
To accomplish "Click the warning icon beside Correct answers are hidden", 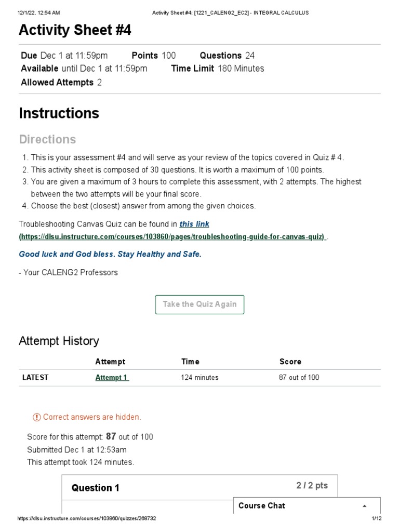I will click(x=36, y=417).
